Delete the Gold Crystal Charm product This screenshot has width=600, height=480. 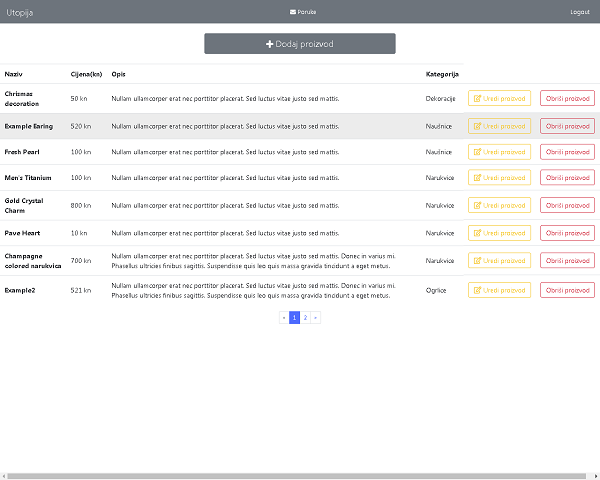tap(567, 205)
